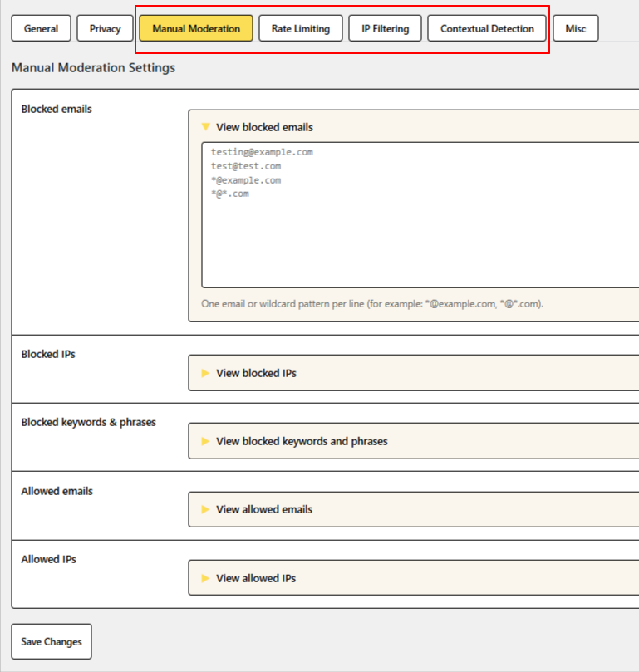Open the Contextual Detection tab
The width and height of the screenshot is (639, 672).
[487, 28]
